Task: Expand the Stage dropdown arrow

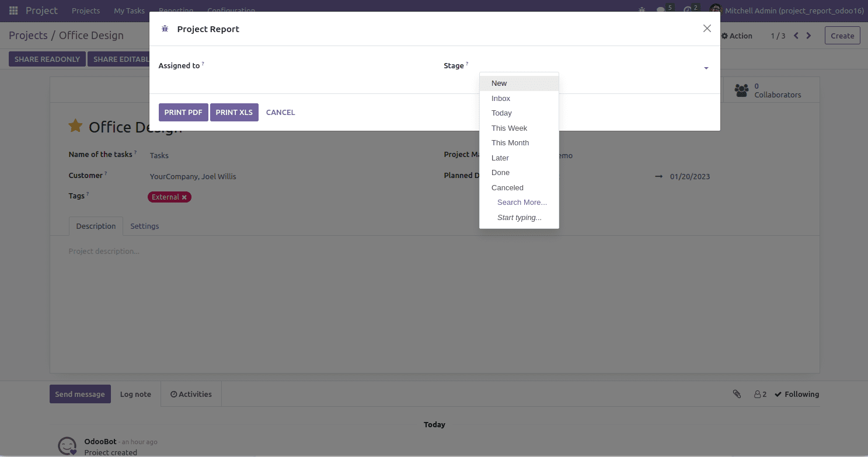Action: [x=706, y=68]
